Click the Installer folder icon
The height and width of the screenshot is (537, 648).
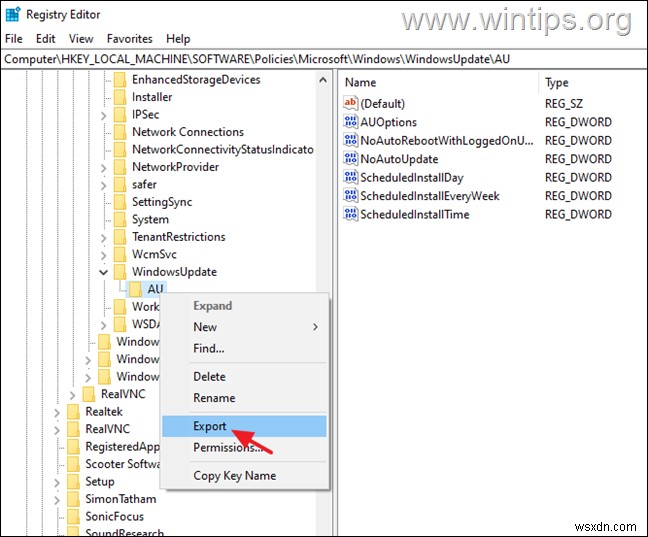tap(120, 97)
